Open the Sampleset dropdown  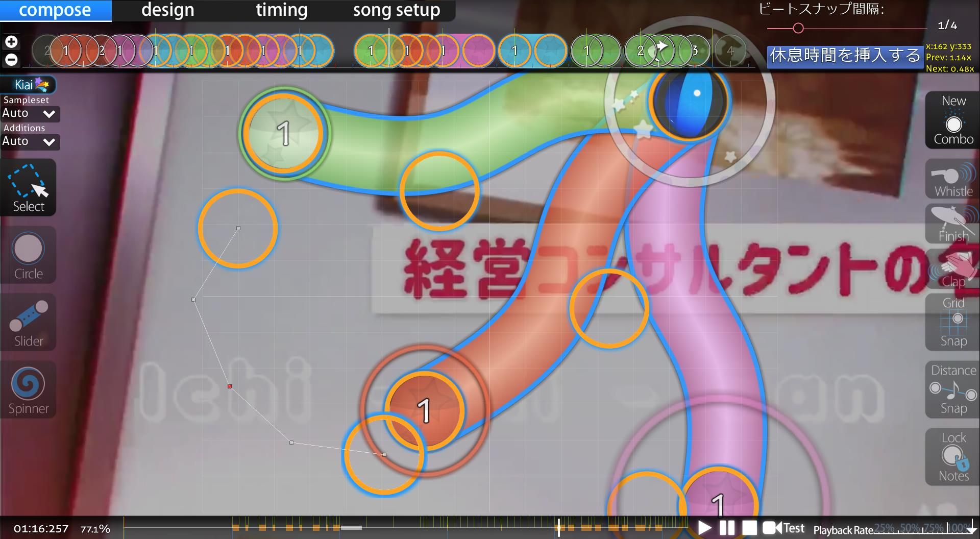click(x=30, y=113)
